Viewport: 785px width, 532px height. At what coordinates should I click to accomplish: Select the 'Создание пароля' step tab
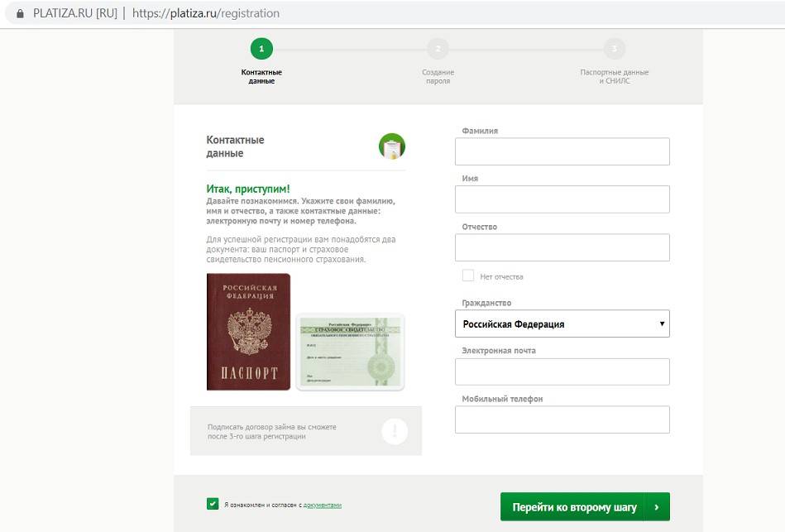point(438,77)
